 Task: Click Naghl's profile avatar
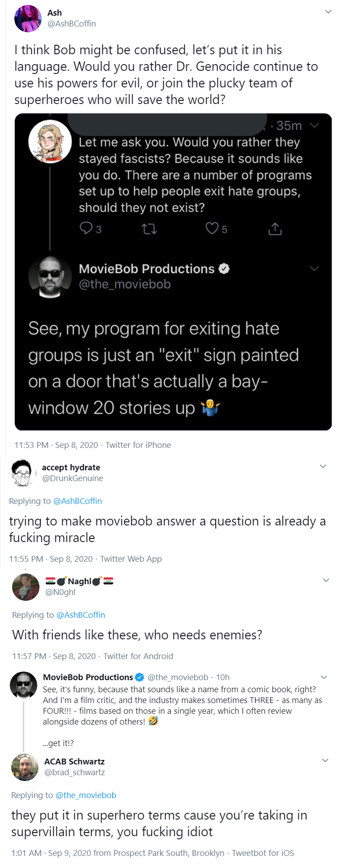pyautogui.click(x=26, y=586)
